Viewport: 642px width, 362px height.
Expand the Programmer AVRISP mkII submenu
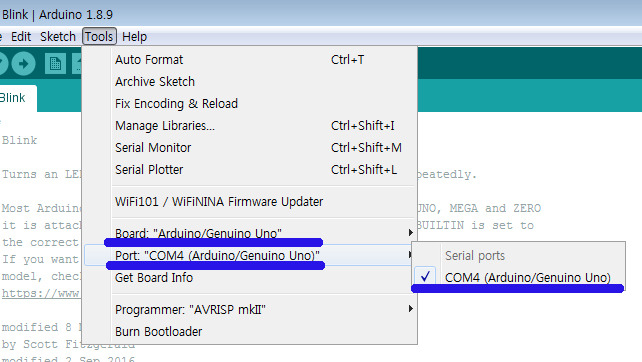coord(250,309)
